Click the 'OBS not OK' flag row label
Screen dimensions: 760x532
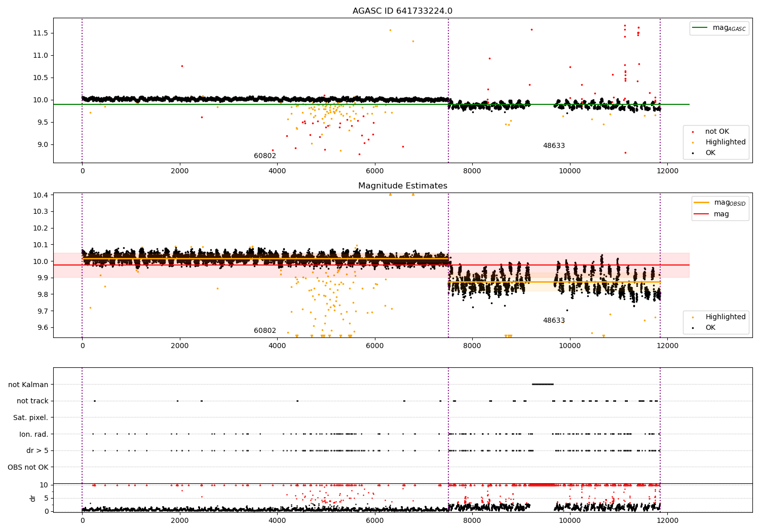coord(28,468)
